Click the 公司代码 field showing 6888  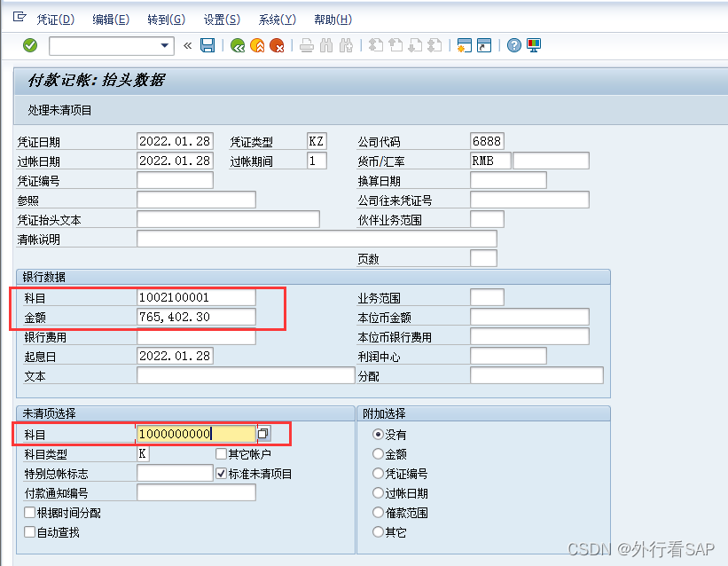[487, 141]
